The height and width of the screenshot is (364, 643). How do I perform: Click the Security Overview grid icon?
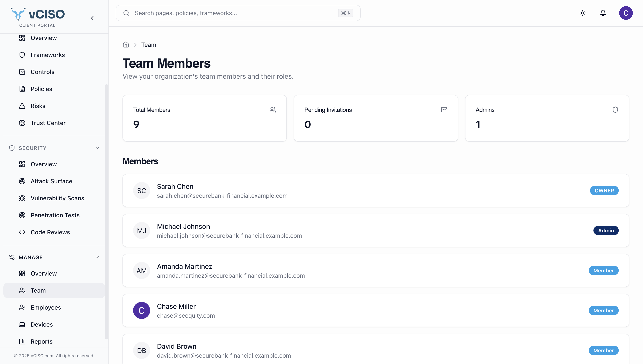(x=22, y=164)
